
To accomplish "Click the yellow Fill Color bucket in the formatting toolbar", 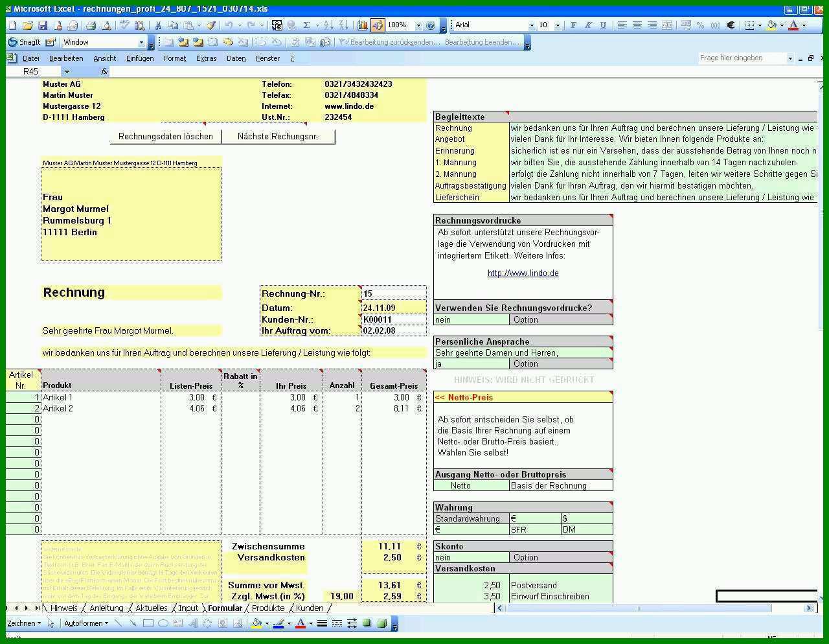I will [x=771, y=25].
